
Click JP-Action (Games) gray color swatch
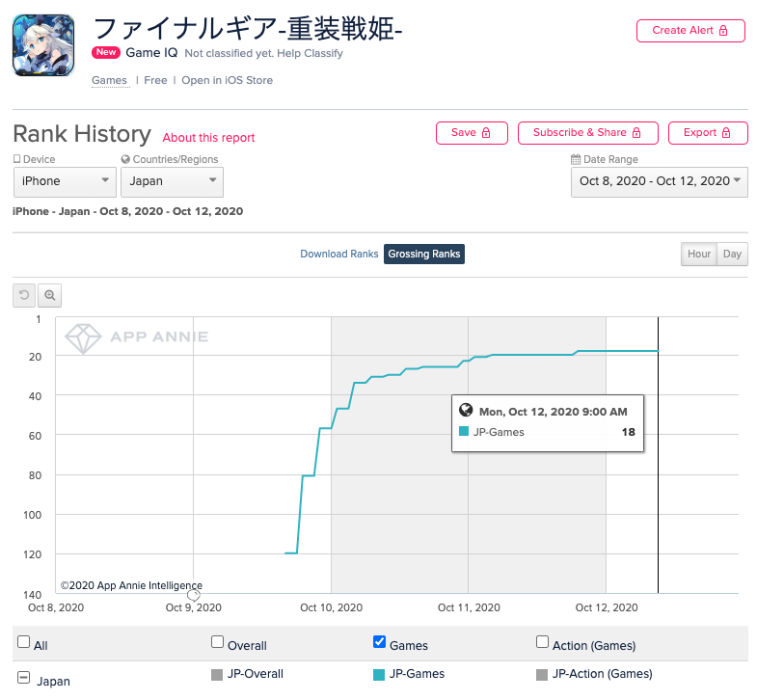tap(542, 674)
